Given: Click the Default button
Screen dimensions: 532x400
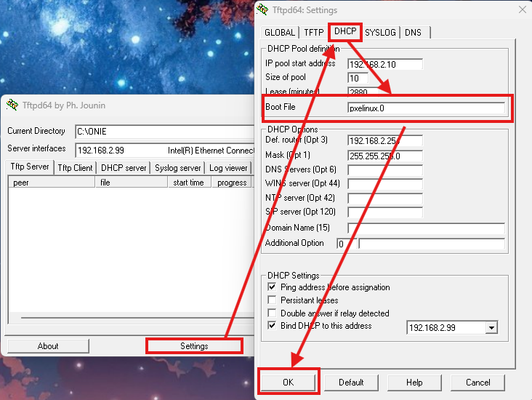Looking at the screenshot, I should pyautogui.click(x=351, y=383).
